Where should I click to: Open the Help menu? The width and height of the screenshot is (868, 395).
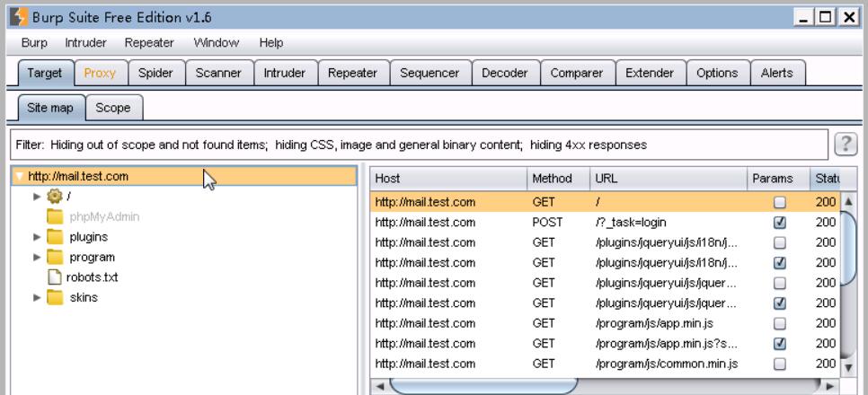coord(271,42)
